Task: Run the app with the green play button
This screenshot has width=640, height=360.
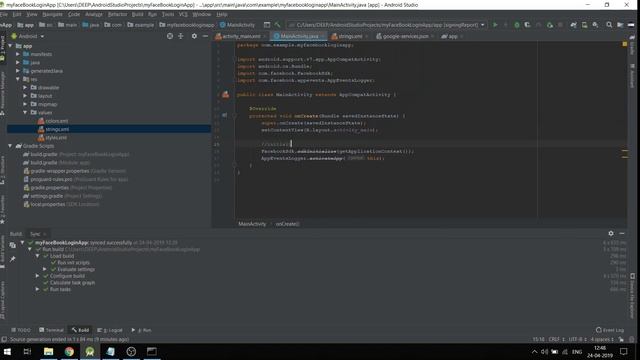Action: (495, 25)
